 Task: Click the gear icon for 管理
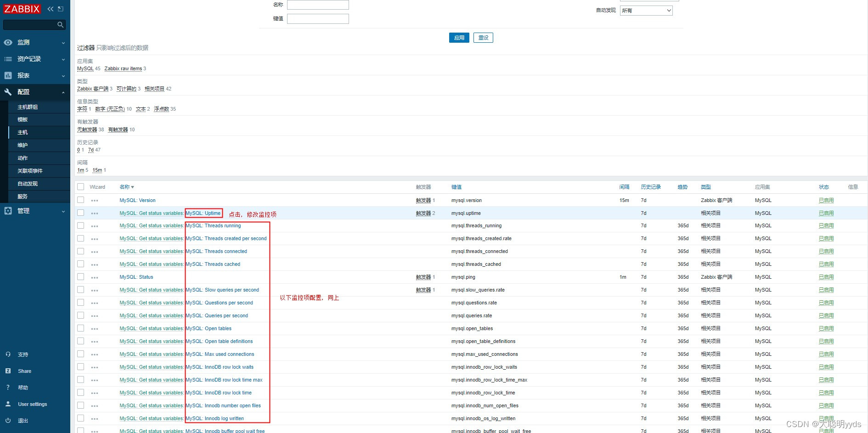pos(8,211)
